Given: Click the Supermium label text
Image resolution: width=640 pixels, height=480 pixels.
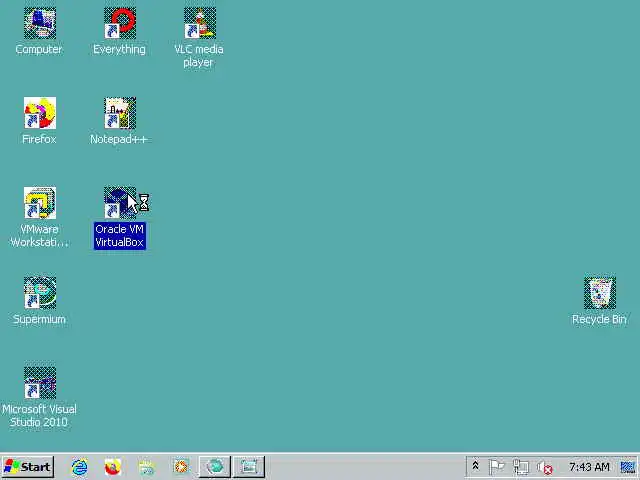Looking at the screenshot, I should pyautogui.click(x=39, y=319).
